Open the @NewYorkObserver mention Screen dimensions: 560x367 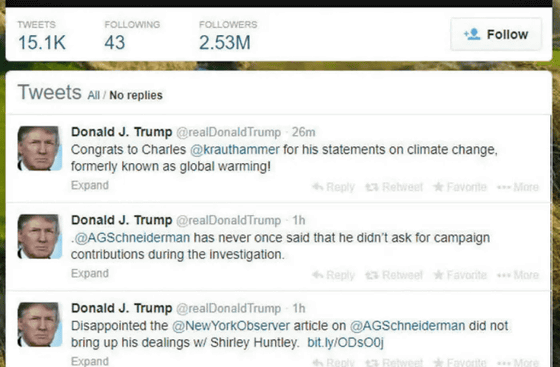click(231, 326)
